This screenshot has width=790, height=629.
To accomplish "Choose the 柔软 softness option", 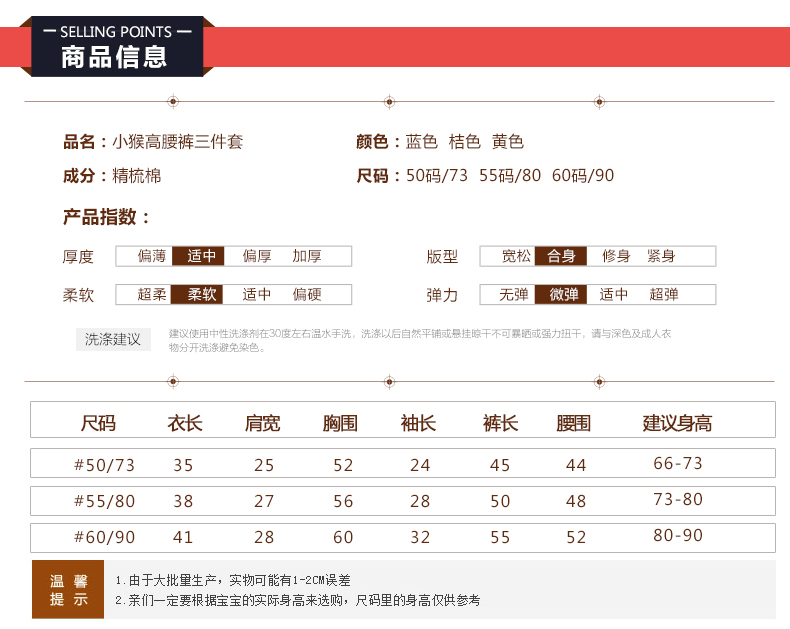I will click(x=201, y=294).
